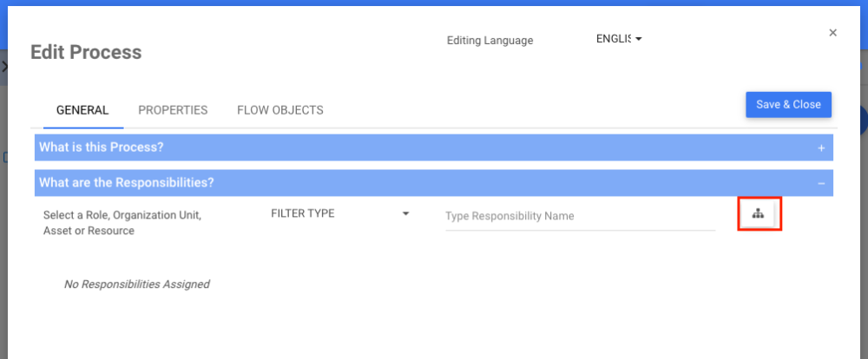Viewport: 868px width, 359px height.
Task: Focus the Type Responsibility Name field
Action: [580, 216]
